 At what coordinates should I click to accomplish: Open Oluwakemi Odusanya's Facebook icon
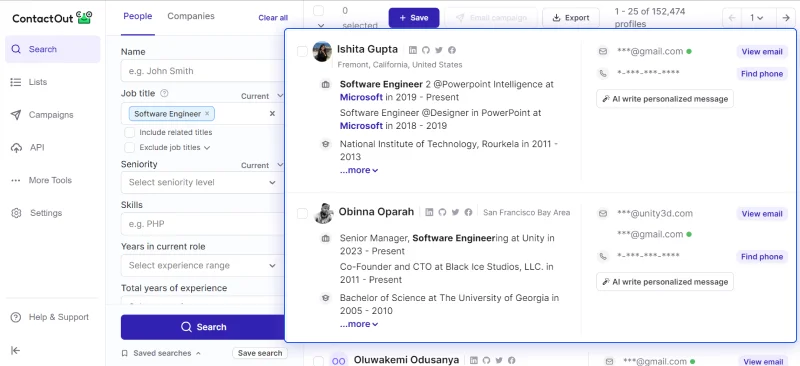point(512,360)
